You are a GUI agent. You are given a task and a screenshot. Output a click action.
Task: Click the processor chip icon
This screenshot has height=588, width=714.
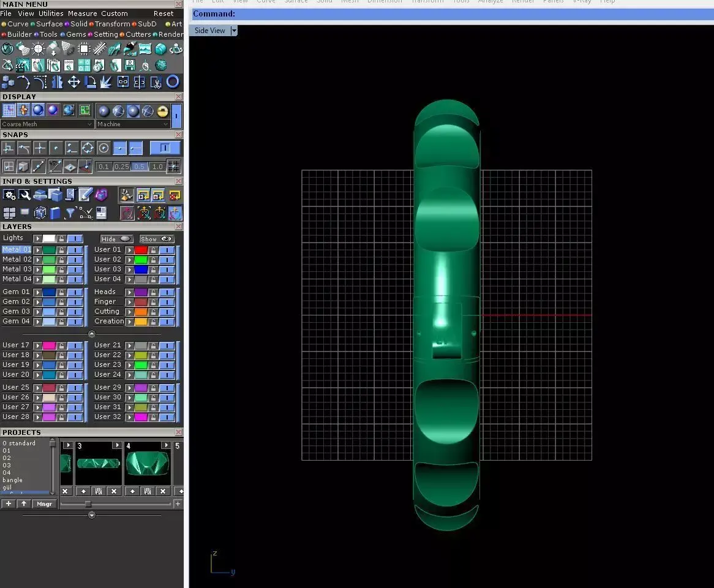[84, 49]
